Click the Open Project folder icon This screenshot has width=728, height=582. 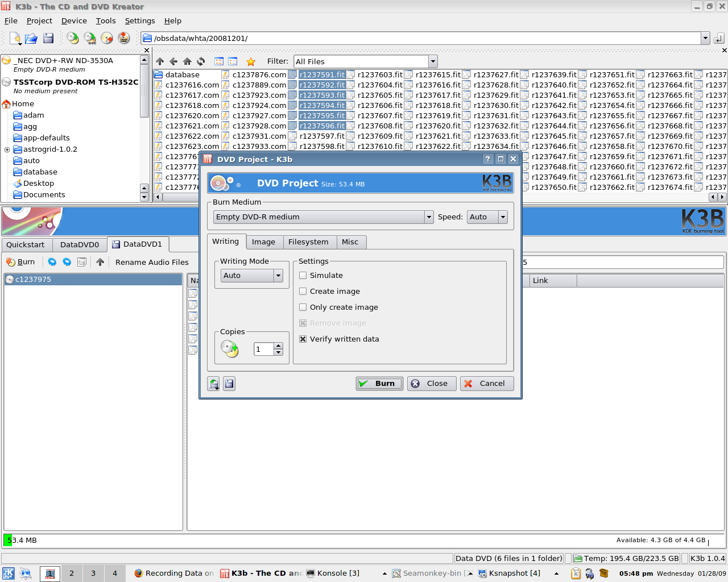(x=31, y=38)
